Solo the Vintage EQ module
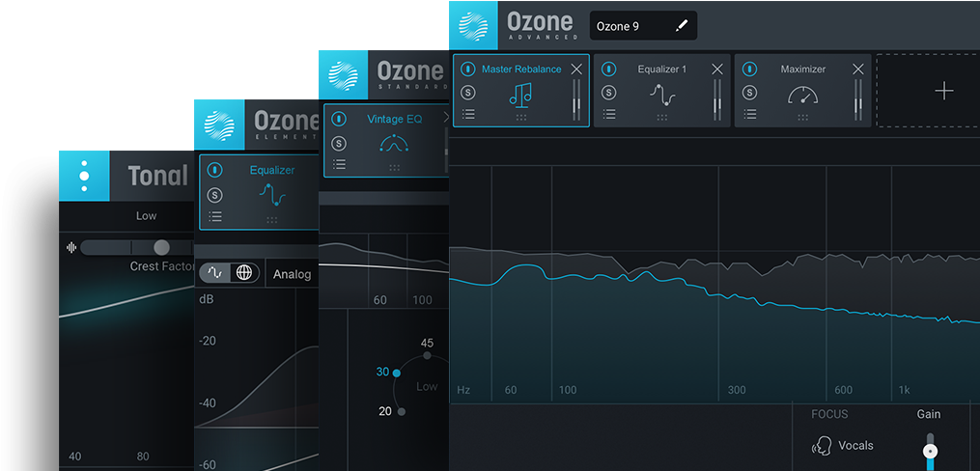 point(339,143)
